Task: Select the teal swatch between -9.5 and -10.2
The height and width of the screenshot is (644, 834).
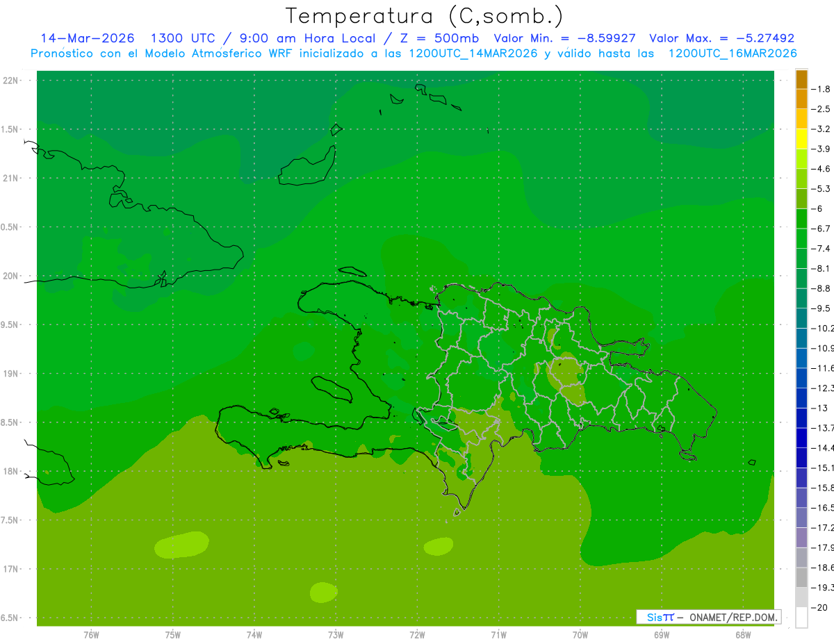Action: pyautogui.click(x=801, y=318)
